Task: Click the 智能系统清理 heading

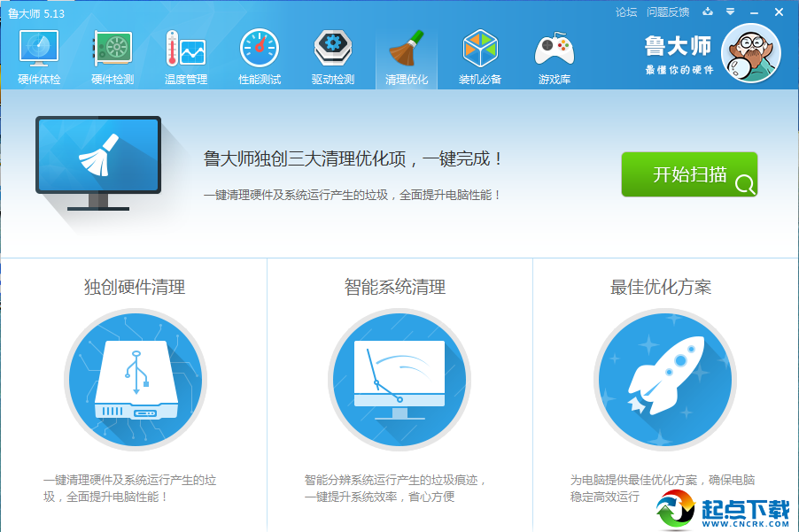Action: pyautogui.click(x=395, y=287)
